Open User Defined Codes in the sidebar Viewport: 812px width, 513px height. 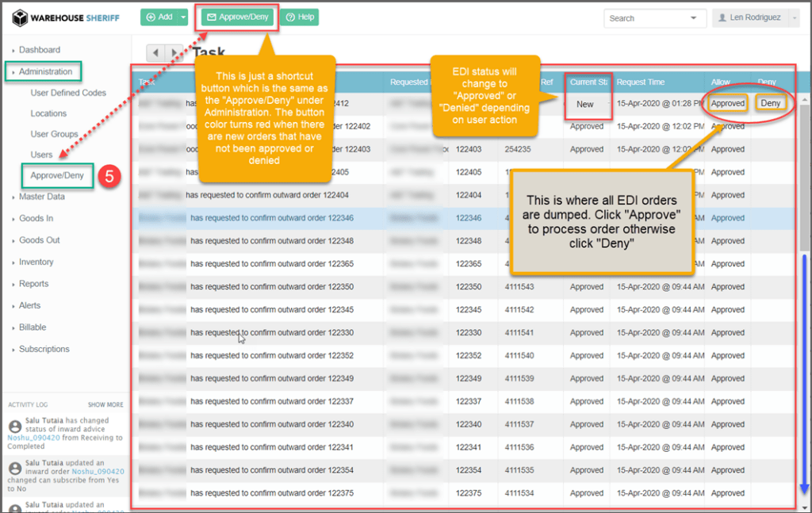pos(68,93)
